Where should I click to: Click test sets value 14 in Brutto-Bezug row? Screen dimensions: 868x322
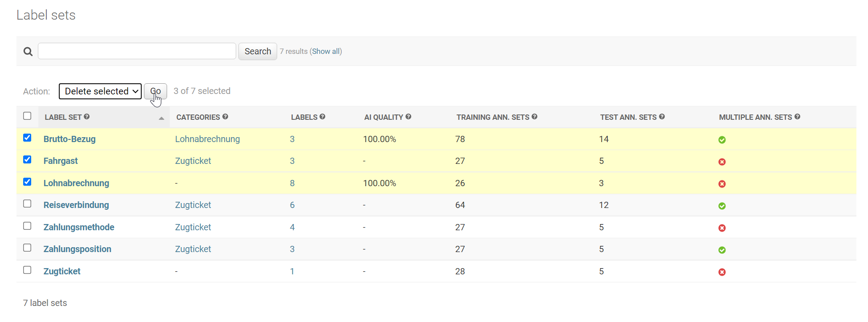(604, 139)
